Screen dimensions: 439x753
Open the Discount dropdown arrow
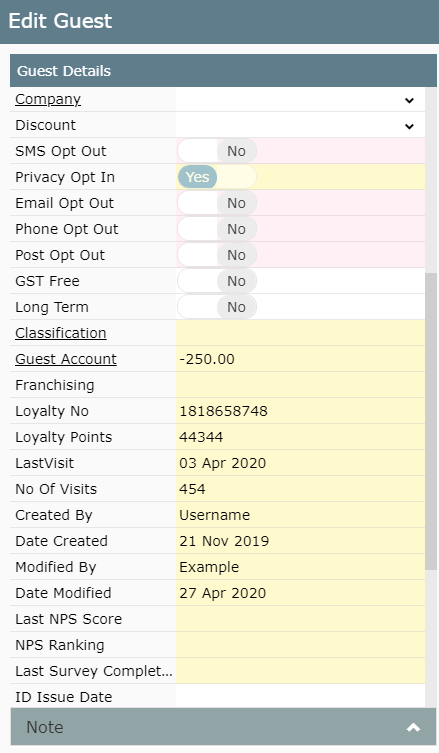(409, 126)
